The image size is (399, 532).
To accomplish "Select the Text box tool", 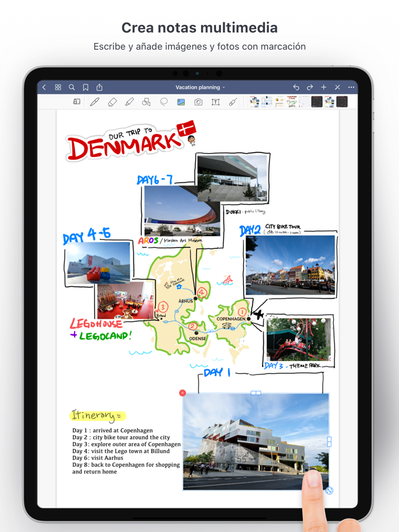I will coord(215,102).
